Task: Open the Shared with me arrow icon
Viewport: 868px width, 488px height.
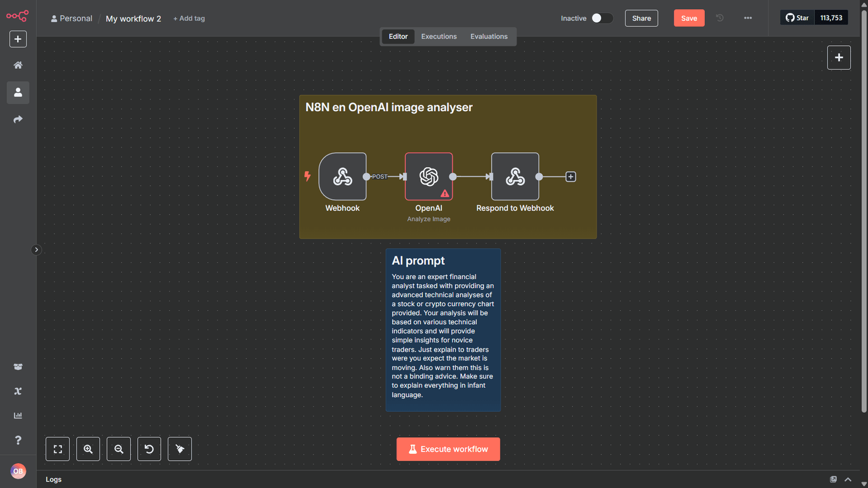Action: pos(18,119)
